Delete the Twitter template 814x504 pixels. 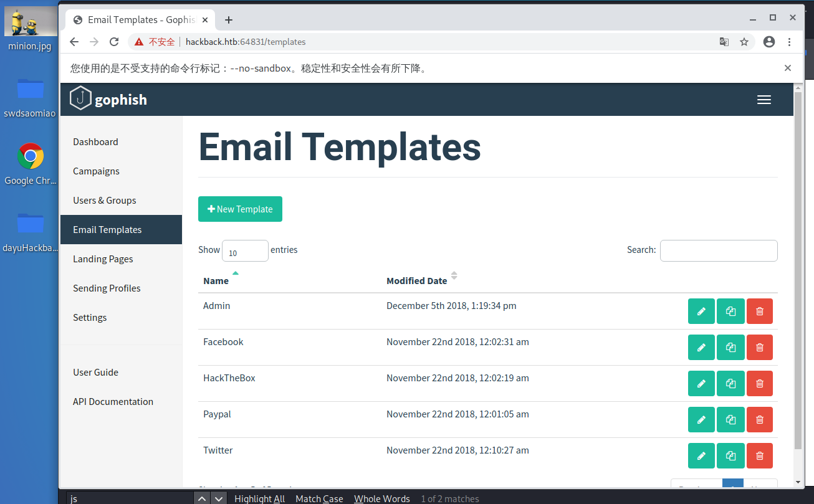pyautogui.click(x=760, y=456)
